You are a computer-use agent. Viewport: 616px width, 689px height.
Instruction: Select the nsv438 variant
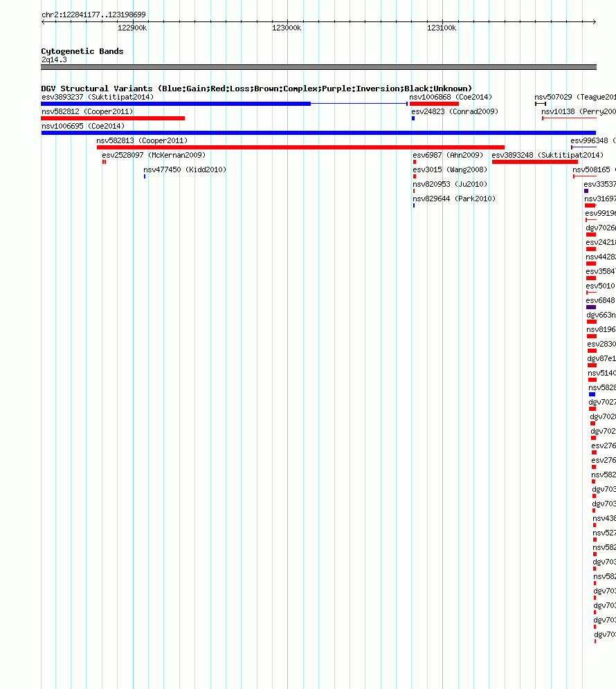pos(595,524)
